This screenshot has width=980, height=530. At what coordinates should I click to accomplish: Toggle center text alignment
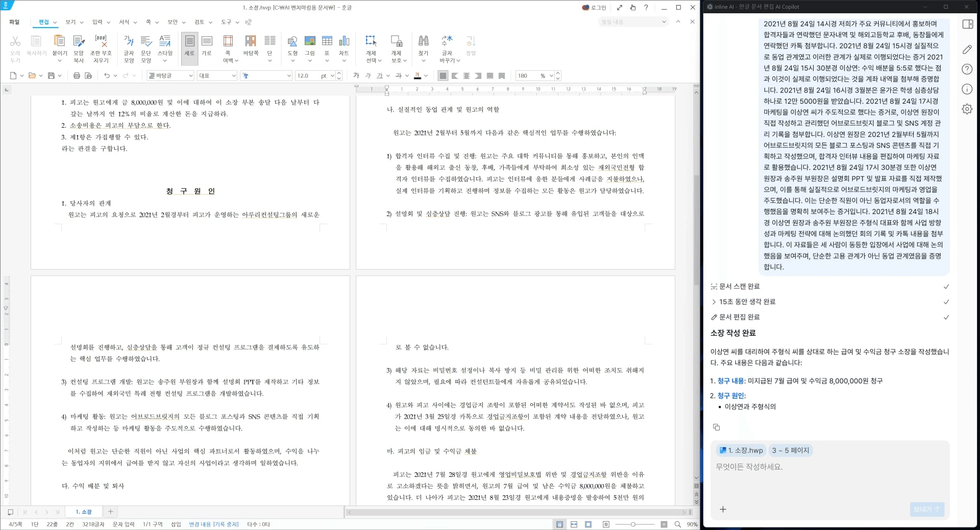(x=466, y=76)
